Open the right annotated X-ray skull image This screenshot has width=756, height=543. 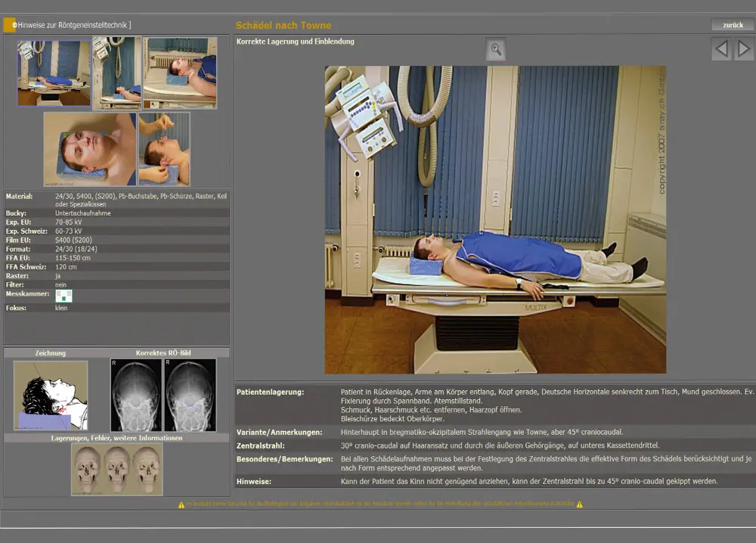click(x=190, y=396)
